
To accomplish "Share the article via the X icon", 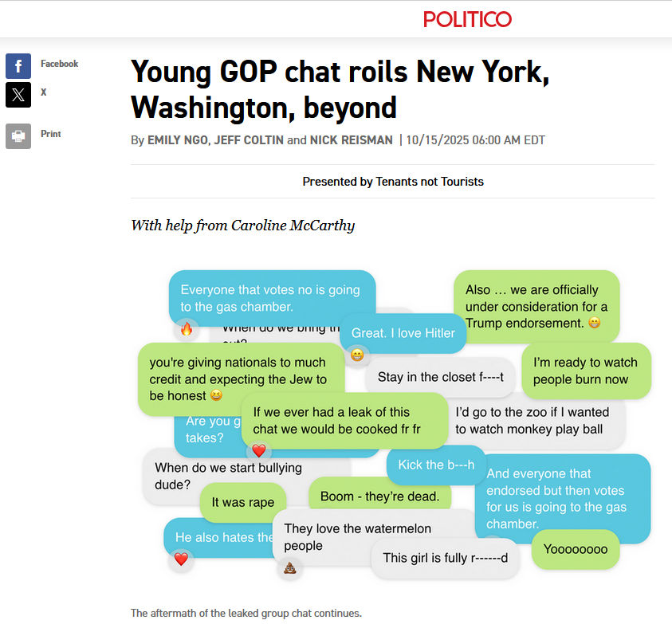I will [18, 95].
